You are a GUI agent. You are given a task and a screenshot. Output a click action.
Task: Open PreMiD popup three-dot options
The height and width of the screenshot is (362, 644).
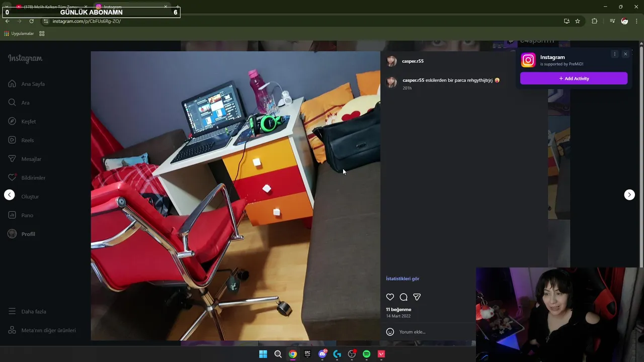click(614, 54)
